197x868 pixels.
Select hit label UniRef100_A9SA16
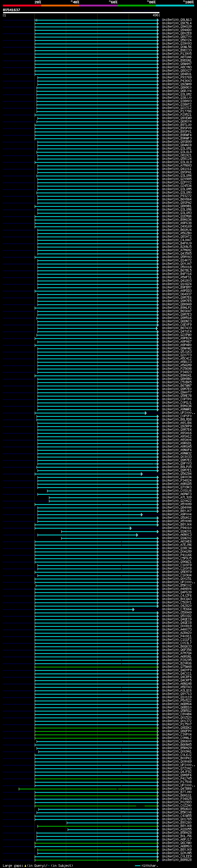tap(177, 433)
